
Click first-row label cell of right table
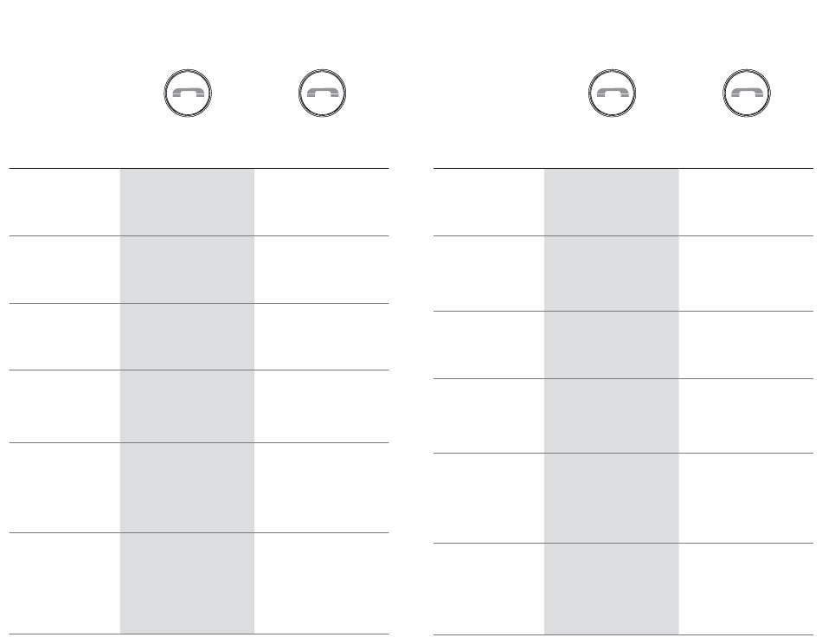(489, 203)
